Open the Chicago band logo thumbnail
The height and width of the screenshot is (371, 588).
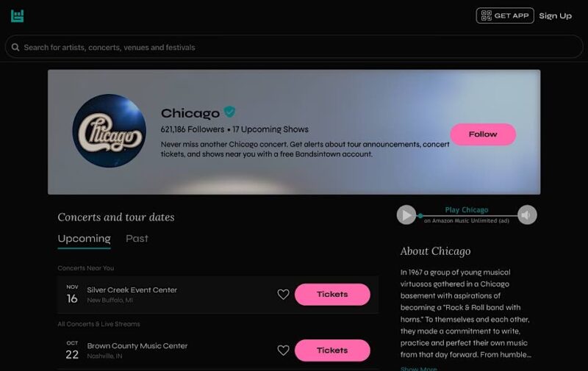coord(109,131)
